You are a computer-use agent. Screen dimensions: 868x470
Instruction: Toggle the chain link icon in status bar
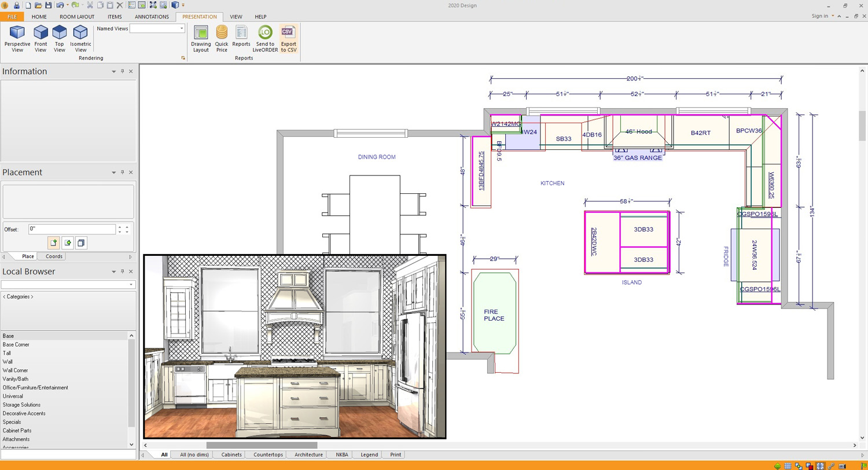point(831,465)
